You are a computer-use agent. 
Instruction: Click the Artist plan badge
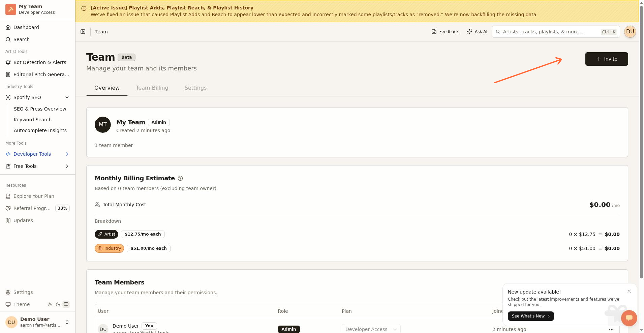click(x=106, y=234)
